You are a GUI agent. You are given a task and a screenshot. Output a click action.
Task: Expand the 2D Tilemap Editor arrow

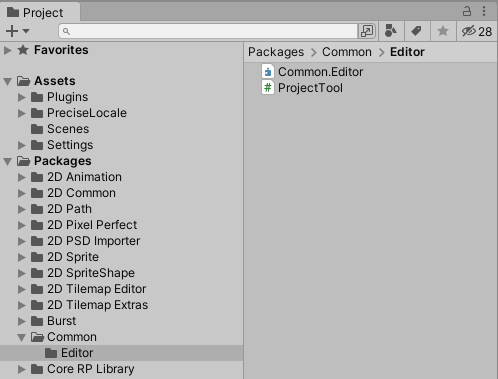pyautogui.click(x=21, y=289)
